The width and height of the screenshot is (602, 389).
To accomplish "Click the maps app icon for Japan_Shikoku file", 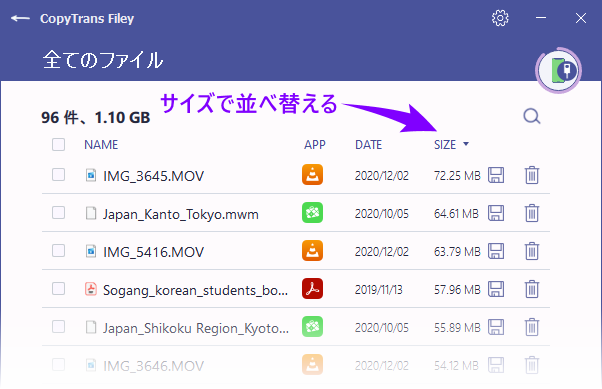I will tap(313, 327).
